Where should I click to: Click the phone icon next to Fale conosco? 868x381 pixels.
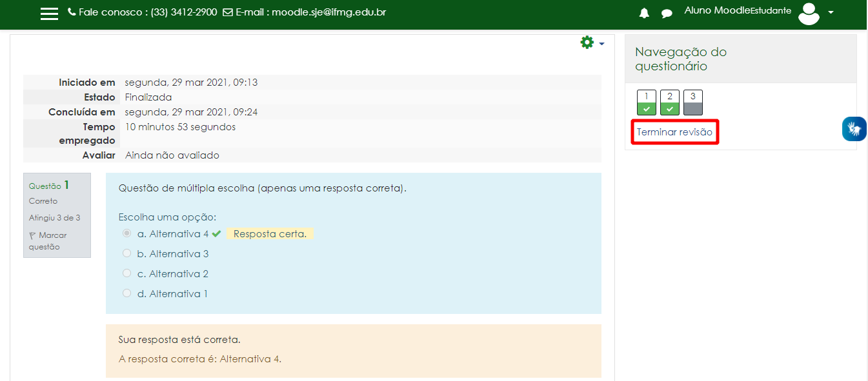click(71, 11)
